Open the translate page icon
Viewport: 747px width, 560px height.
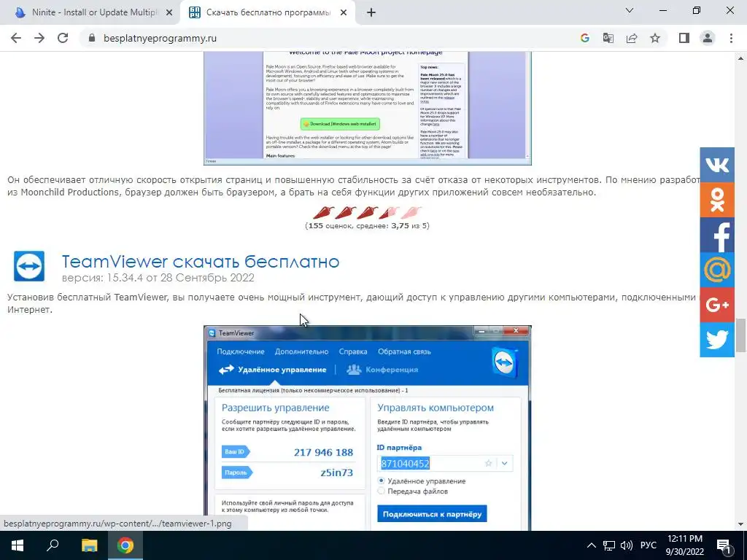pyautogui.click(x=608, y=38)
